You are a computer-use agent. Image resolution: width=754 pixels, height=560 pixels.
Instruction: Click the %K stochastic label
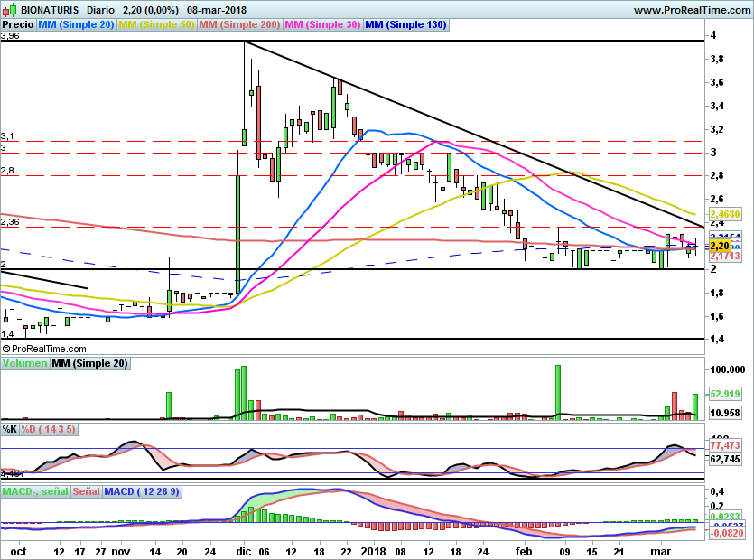tap(10, 429)
